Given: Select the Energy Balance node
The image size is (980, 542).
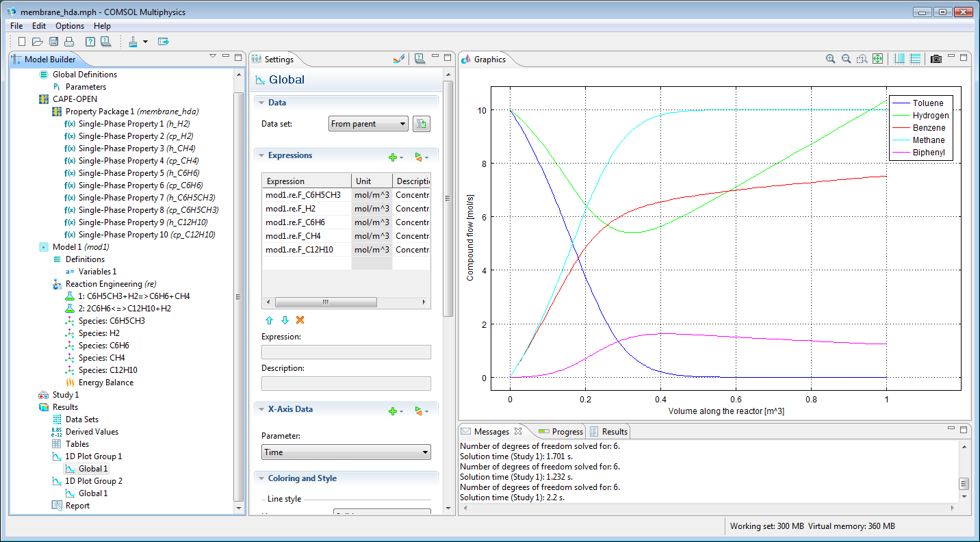Looking at the screenshot, I should [x=105, y=383].
